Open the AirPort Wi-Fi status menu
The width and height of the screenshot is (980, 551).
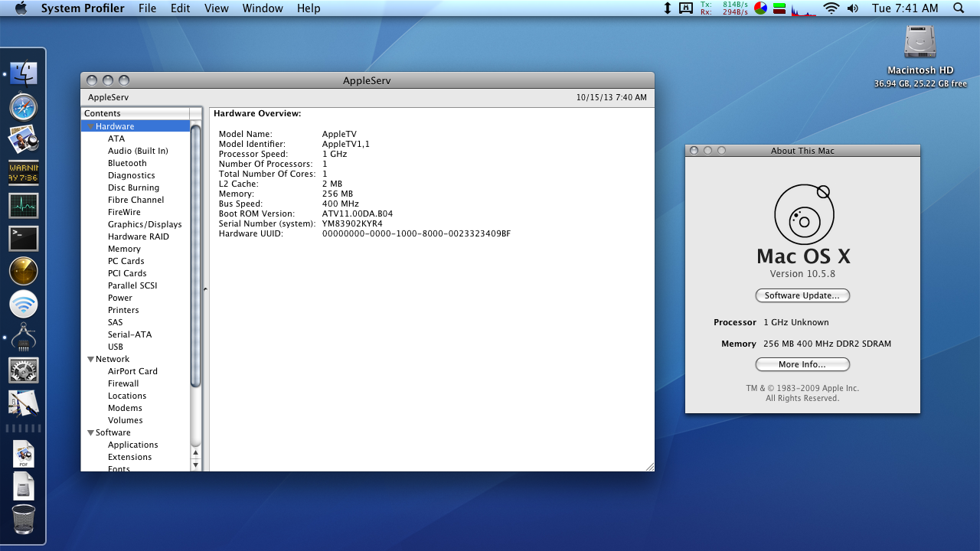coord(831,8)
